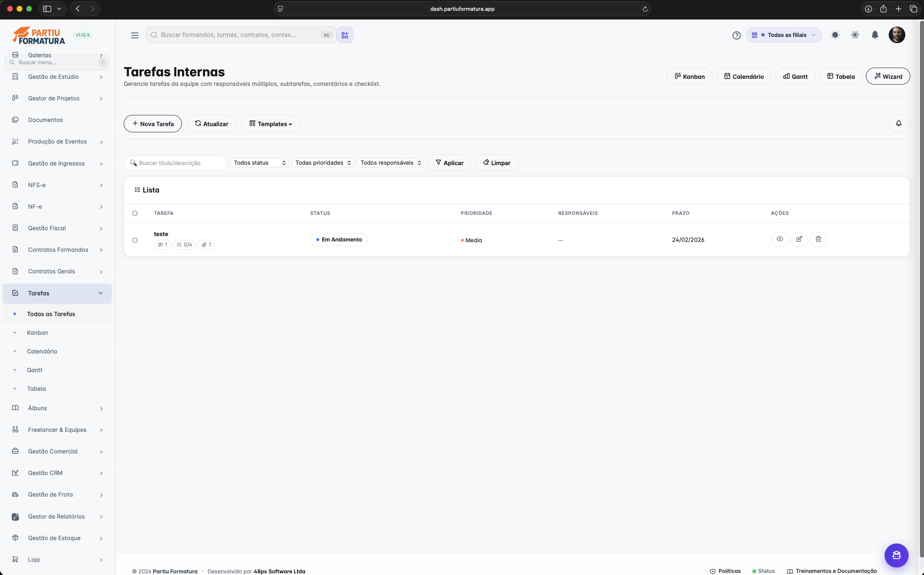Open the Wizard view
Viewport: 924px width, 575px height.
click(x=888, y=76)
